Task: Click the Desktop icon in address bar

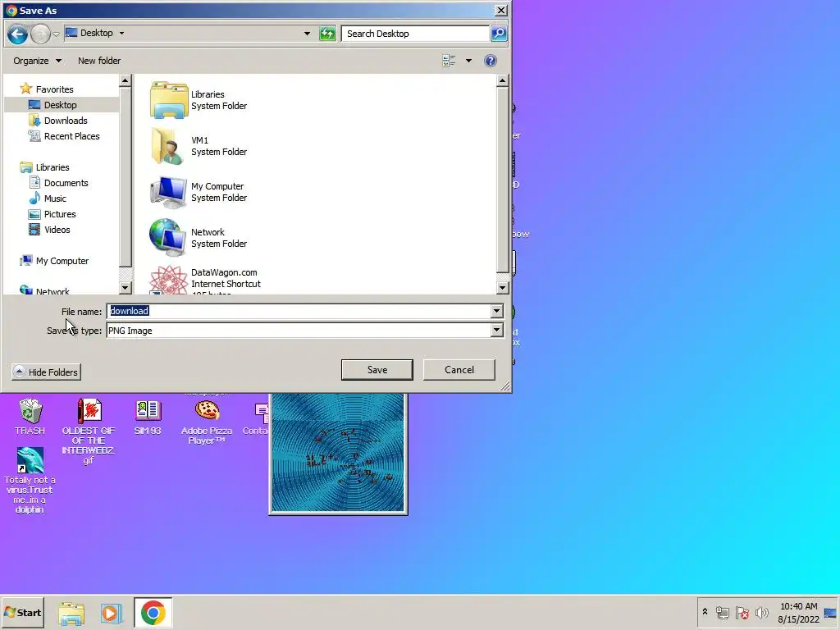Action: (x=71, y=33)
